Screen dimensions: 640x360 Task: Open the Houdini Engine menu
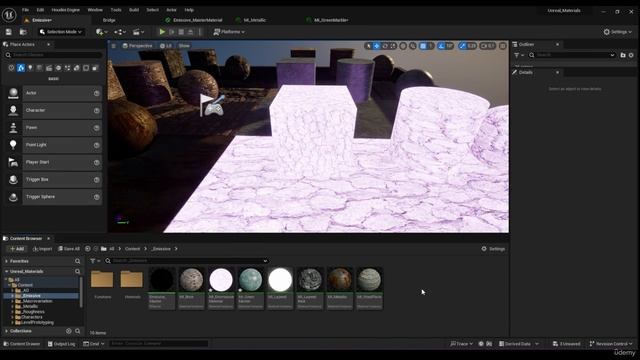(66, 10)
